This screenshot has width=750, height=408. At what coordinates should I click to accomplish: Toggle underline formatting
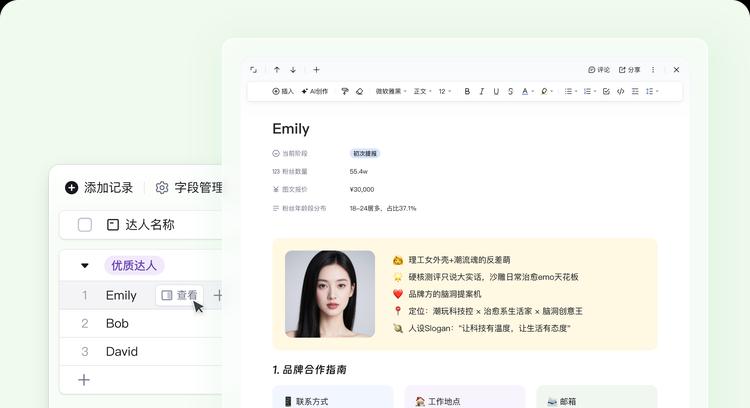496,91
